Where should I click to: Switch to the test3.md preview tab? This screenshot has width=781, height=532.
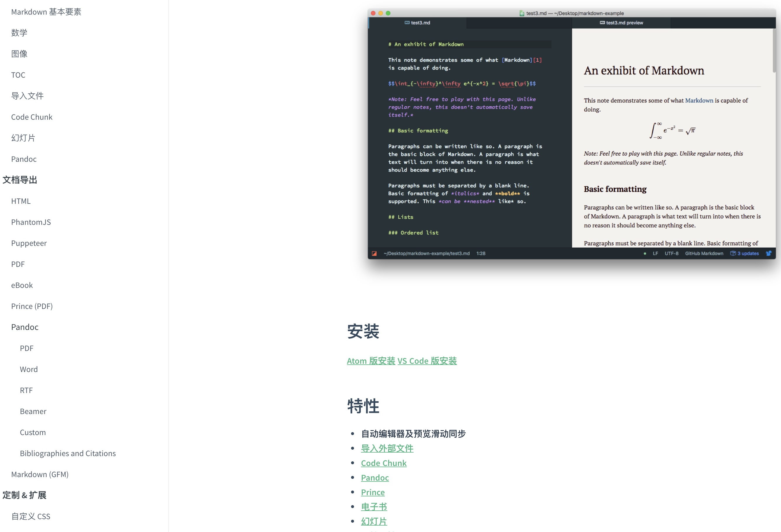pyautogui.click(x=624, y=22)
